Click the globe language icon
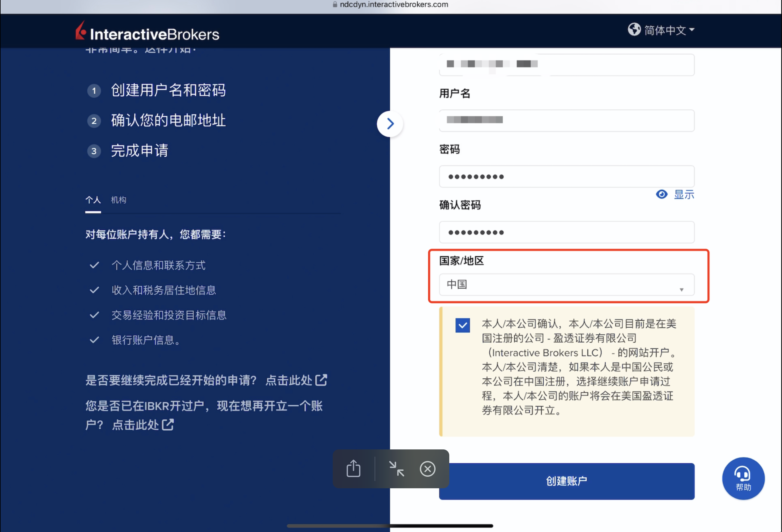This screenshot has width=782, height=532. point(634,29)
